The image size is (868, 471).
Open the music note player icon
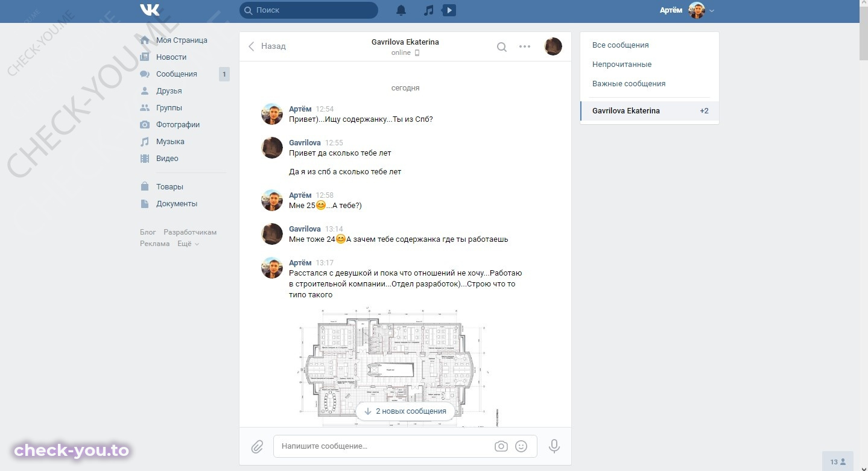pos(428,10)
